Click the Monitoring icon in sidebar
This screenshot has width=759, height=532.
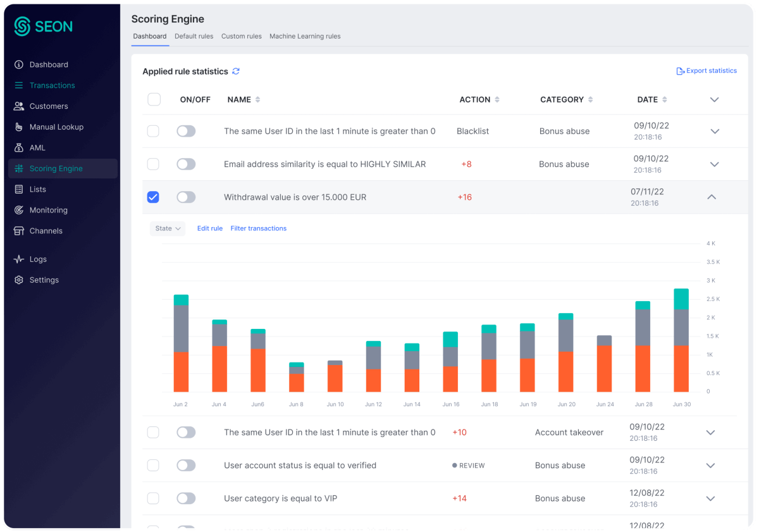19,210
